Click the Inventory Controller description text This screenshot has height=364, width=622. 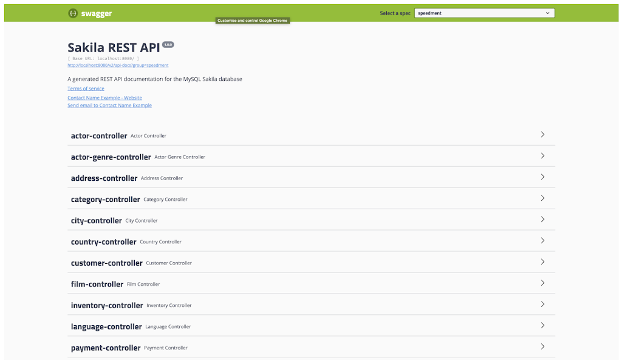(x=169, y=305)
